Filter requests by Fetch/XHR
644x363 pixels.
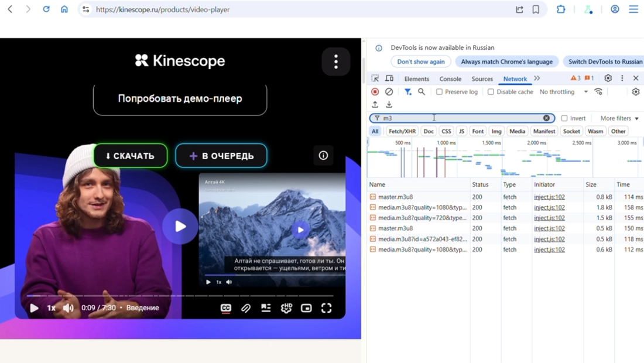(402, 131)
